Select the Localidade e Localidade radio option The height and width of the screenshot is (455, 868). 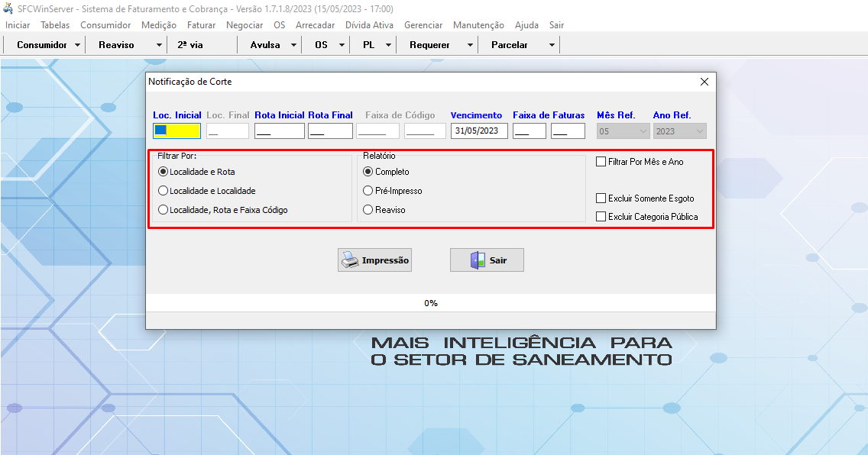click(163, 191)
